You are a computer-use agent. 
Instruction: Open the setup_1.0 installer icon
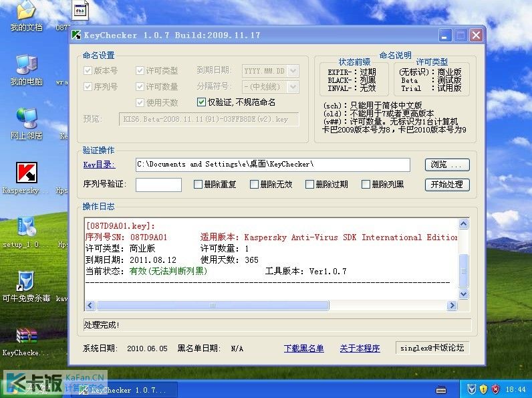tap(26, 227)
